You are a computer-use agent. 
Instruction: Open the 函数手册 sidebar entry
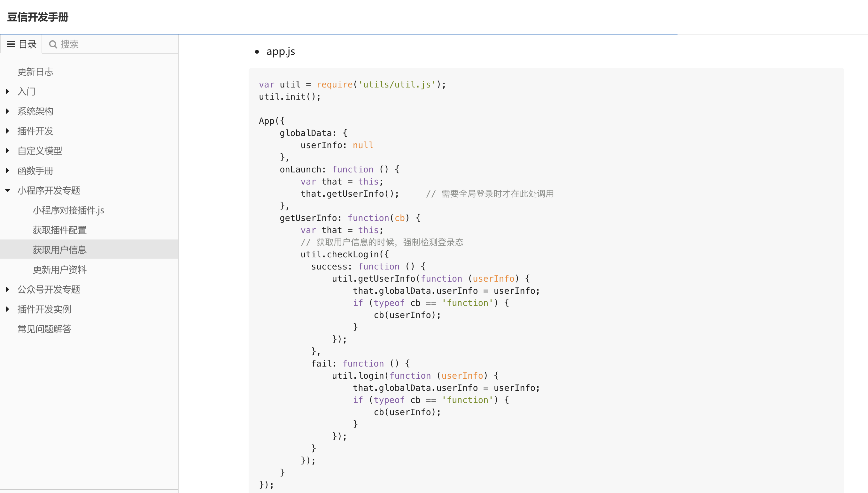pyautogui.click(x=35, y=171)
